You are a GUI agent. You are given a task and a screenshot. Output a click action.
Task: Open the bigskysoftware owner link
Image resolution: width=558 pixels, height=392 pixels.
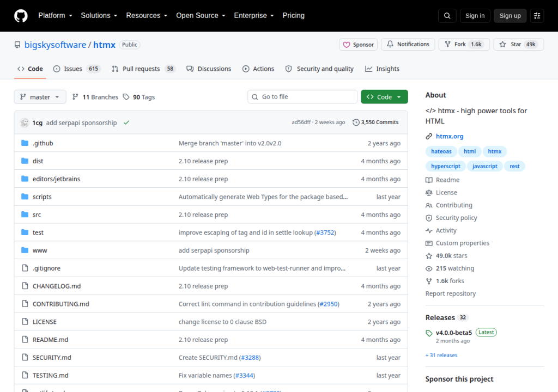55,45
